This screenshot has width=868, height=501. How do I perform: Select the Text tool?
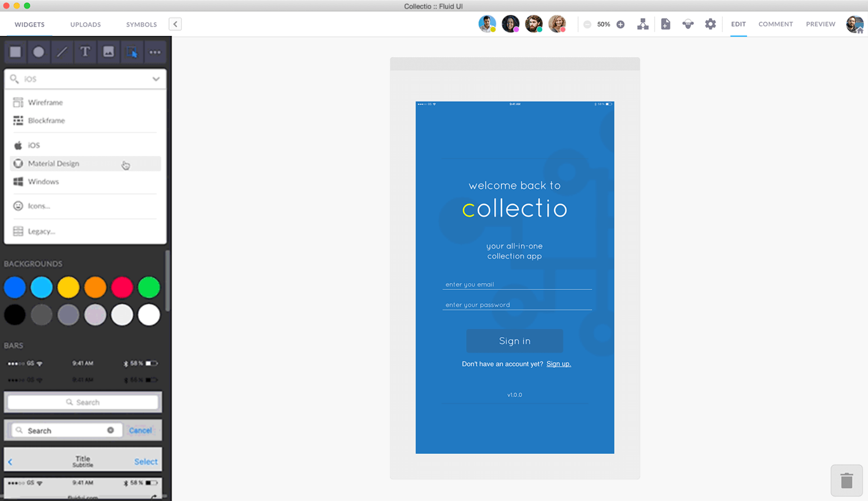[x=85, y=52]
